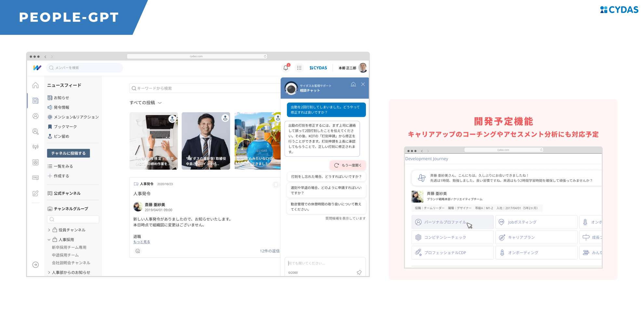Click the home icon in the 相談チャット header

click(353, 84)
